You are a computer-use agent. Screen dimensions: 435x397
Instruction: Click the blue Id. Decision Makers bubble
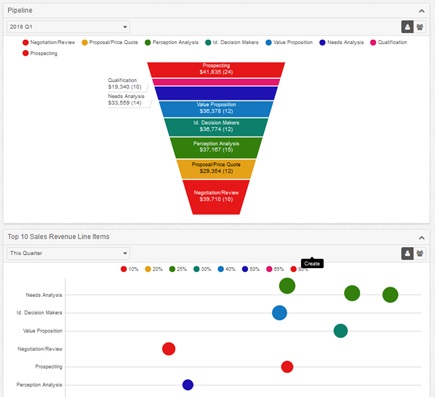pos(279,313)
